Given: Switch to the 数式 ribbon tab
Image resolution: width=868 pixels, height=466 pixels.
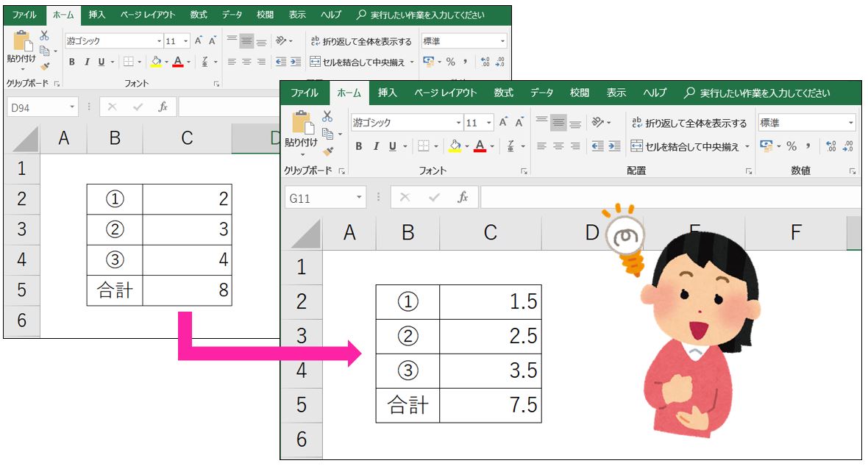Looking at the screenshot, I should tap(503, 93).
